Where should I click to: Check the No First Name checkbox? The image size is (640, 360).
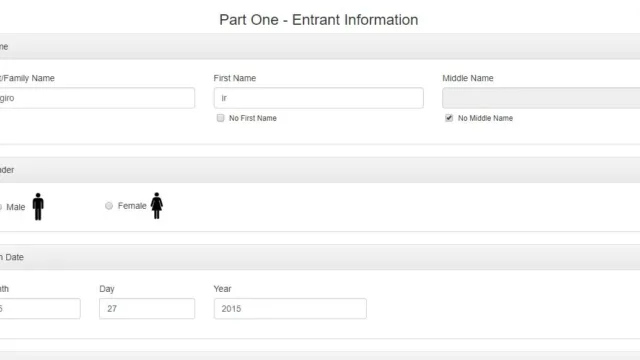[220, 118]
